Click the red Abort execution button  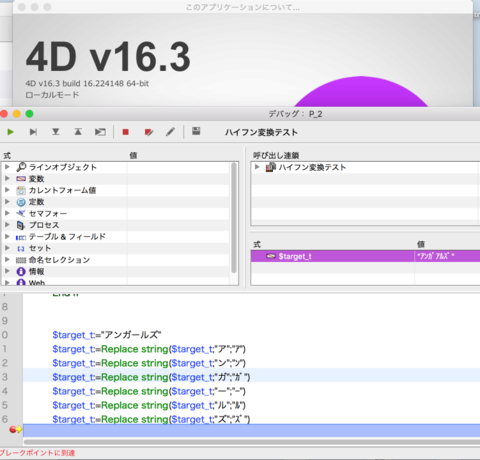(126, 132)
